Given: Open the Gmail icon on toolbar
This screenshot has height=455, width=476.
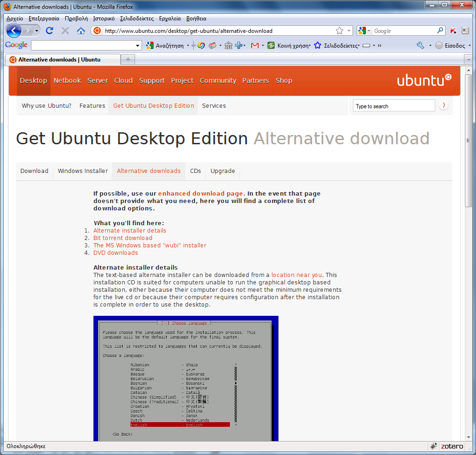Looking at the screenshot, I should 255,45.
